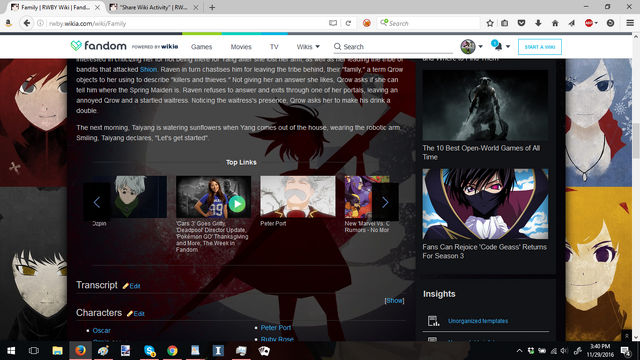Launch Chrome from the taskbar
This screenshot has height=360, width=640.
point(172,350)
